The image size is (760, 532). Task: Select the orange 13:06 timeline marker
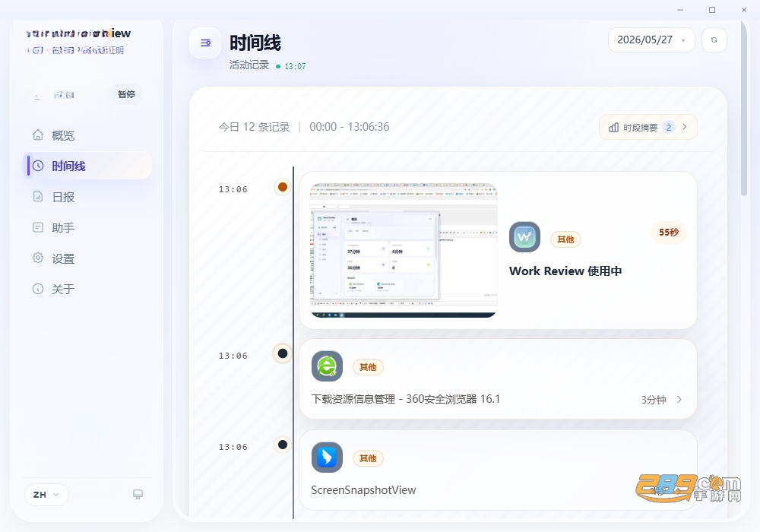[283, 187]
